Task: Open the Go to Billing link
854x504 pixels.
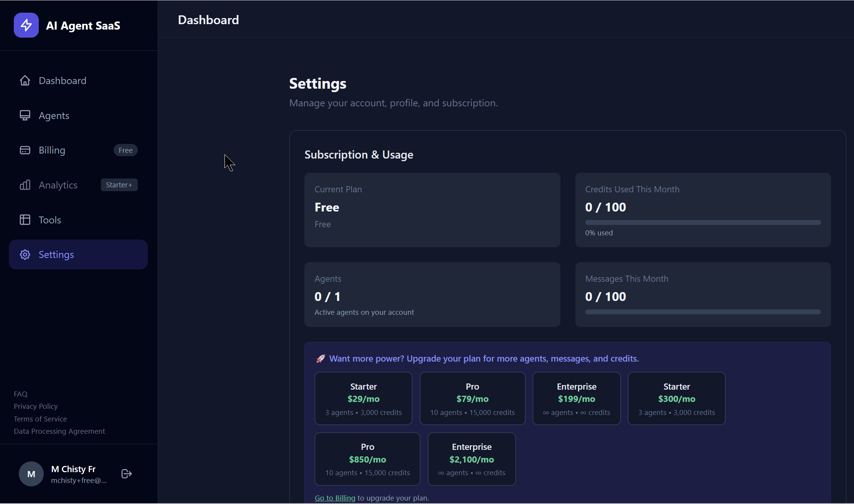Action: click(334, 498)
